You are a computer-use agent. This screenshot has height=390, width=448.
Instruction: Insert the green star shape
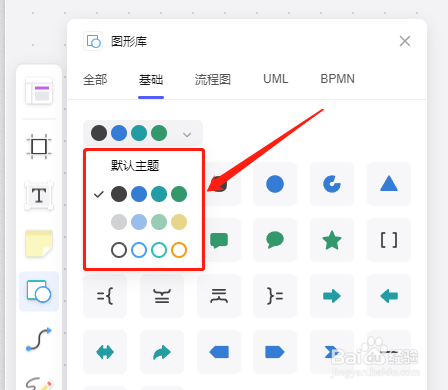click(332, 240)
